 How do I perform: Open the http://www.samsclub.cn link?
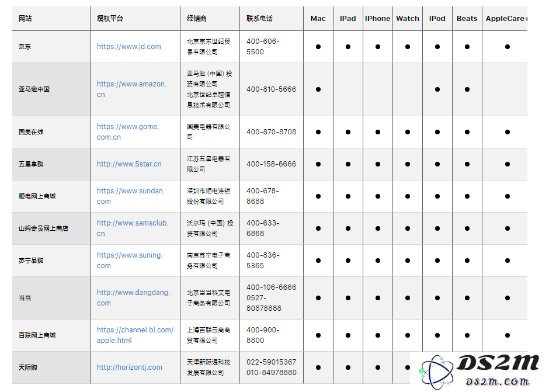pyautogui.click(x=133, y=228)
